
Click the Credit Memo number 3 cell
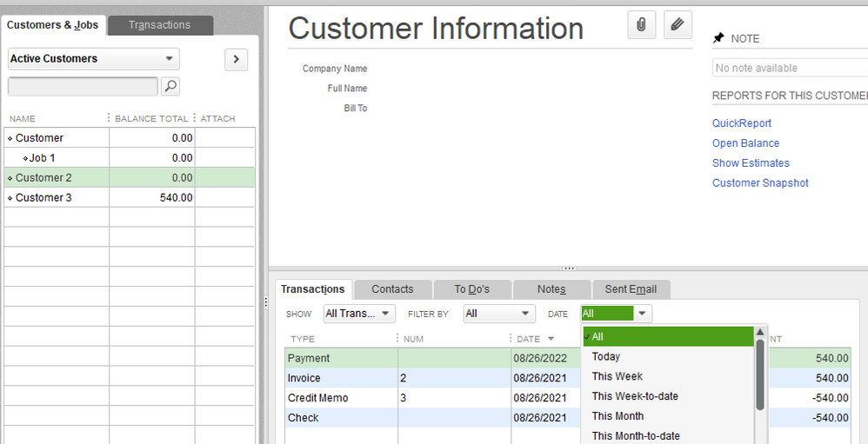pos(455,398)
